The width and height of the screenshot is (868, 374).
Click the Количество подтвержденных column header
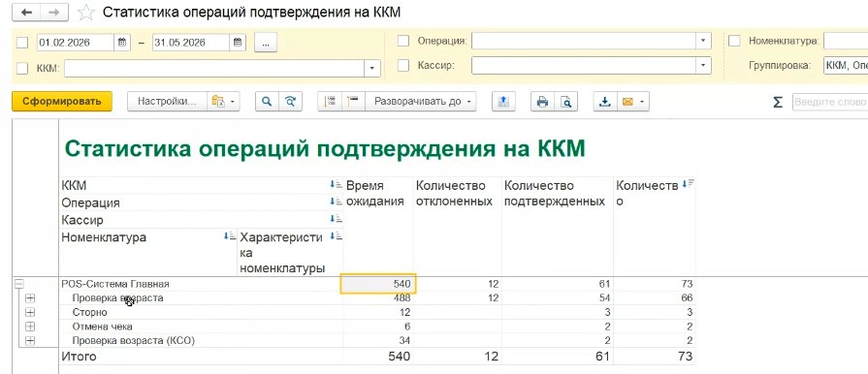tap(555, 193)
